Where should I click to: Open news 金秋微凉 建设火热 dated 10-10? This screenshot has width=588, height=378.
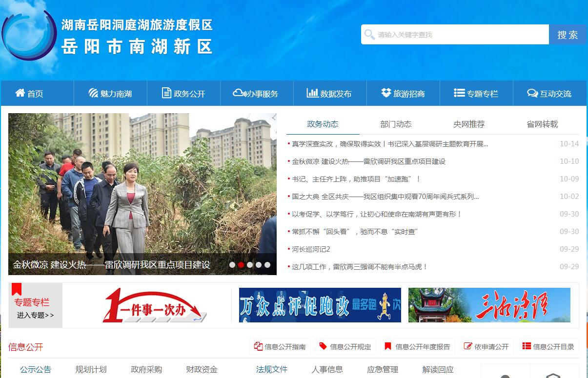coord(368,161)
